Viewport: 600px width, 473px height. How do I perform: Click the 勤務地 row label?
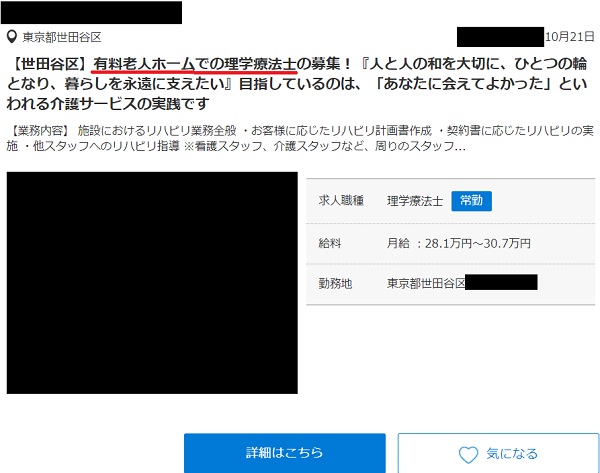coord(335,284)
